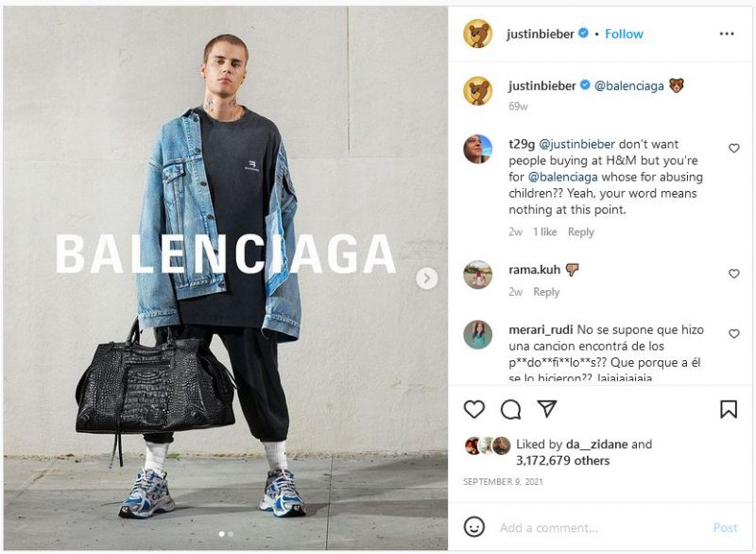Advance carousel with next arrow button
The height and width of the screenshot is (554, 756).
[427, 278]
